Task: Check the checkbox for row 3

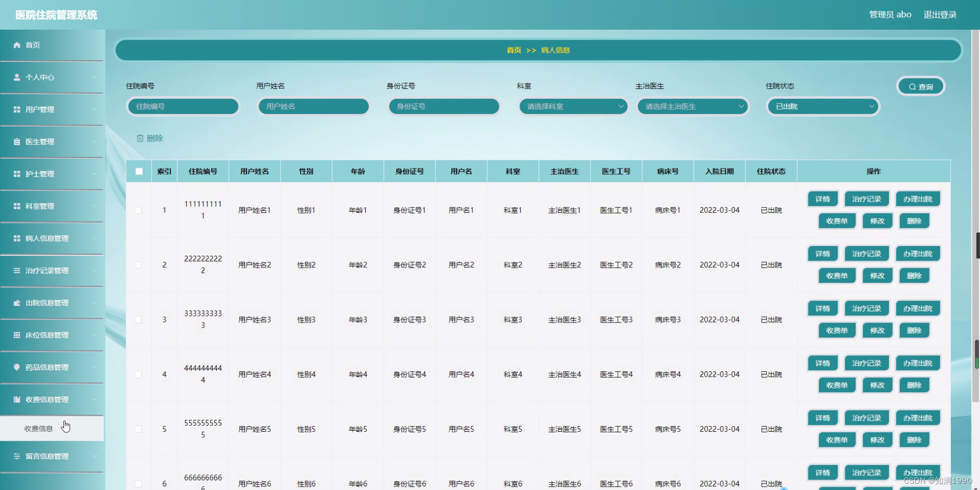Action: pos(138,319)
